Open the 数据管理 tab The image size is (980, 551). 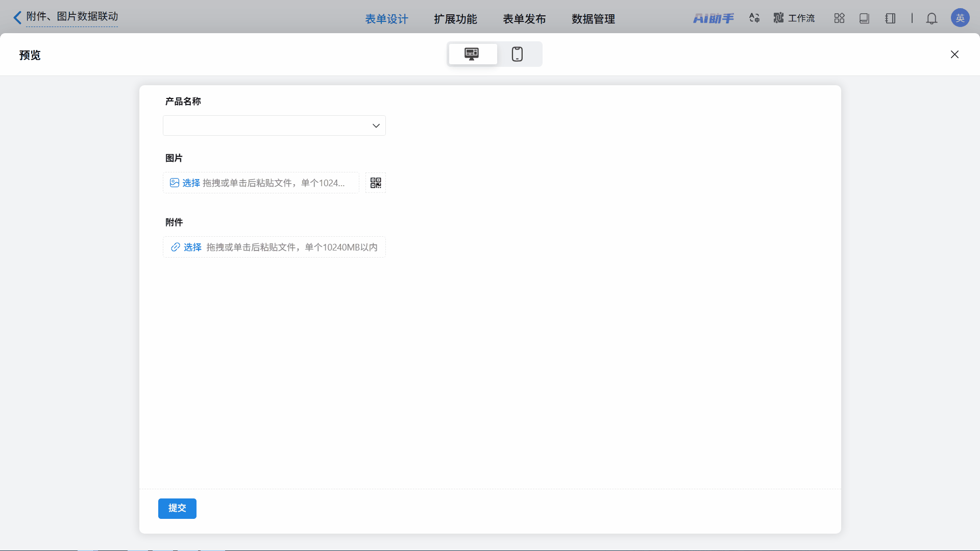point(593,19)
